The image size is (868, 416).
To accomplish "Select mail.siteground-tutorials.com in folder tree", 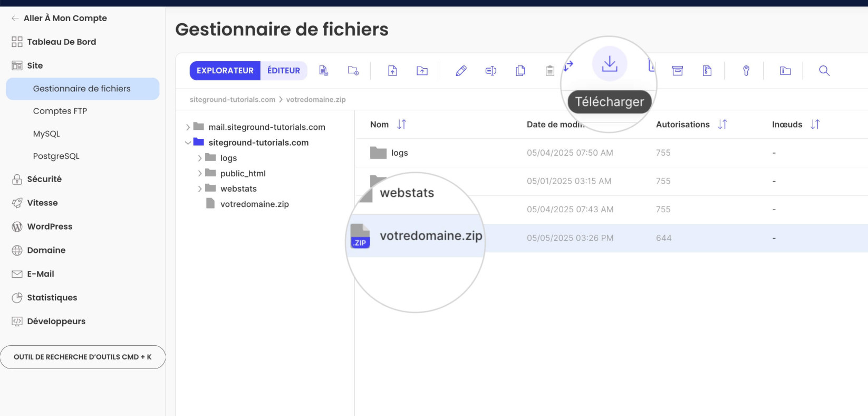I will pos(267,127).
